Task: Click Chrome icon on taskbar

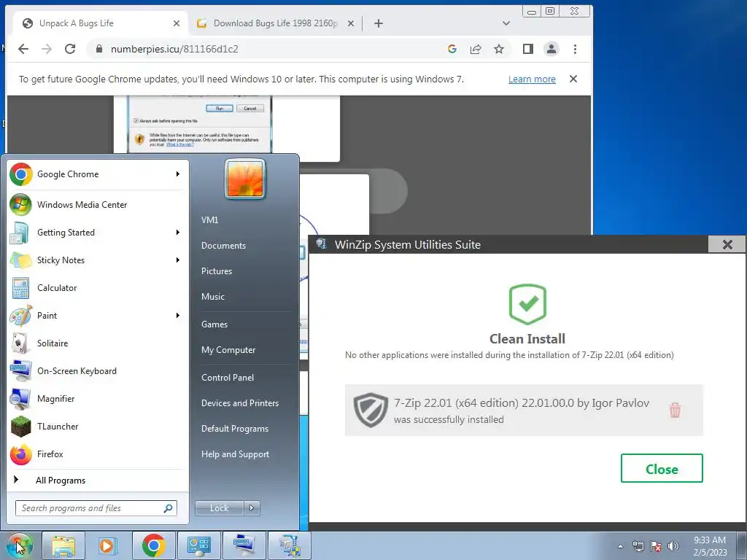Action: (x=153, y=545)
